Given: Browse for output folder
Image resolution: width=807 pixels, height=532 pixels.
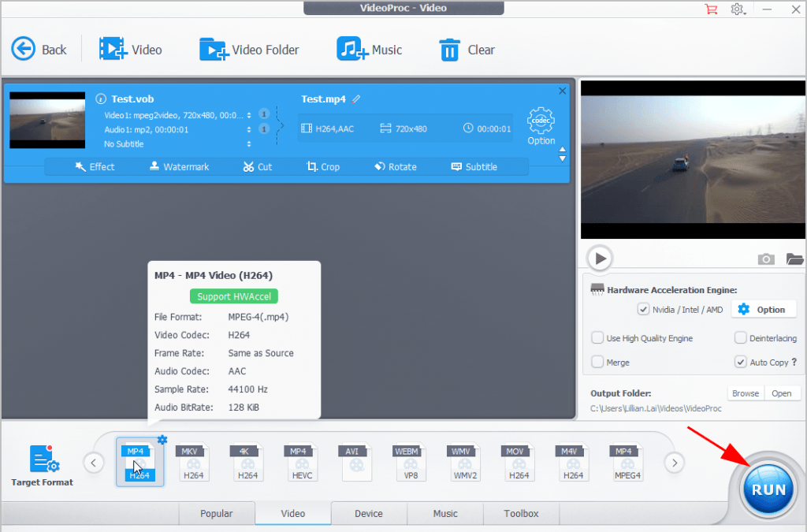Looking at the screenshot, I should [746, 393].
